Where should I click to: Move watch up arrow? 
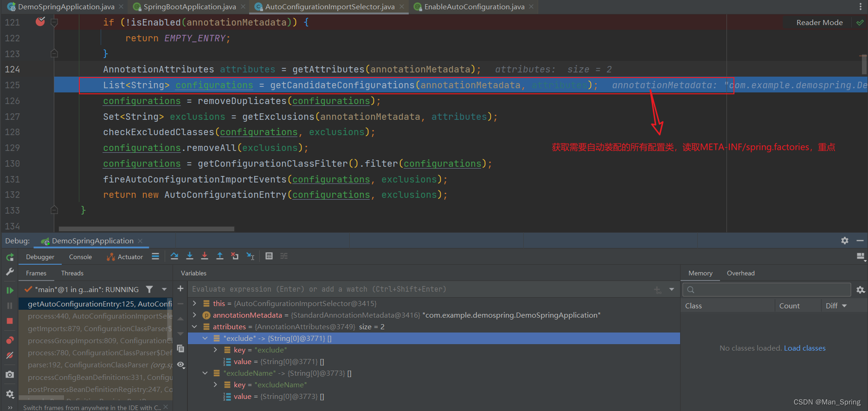click(180, 319)
